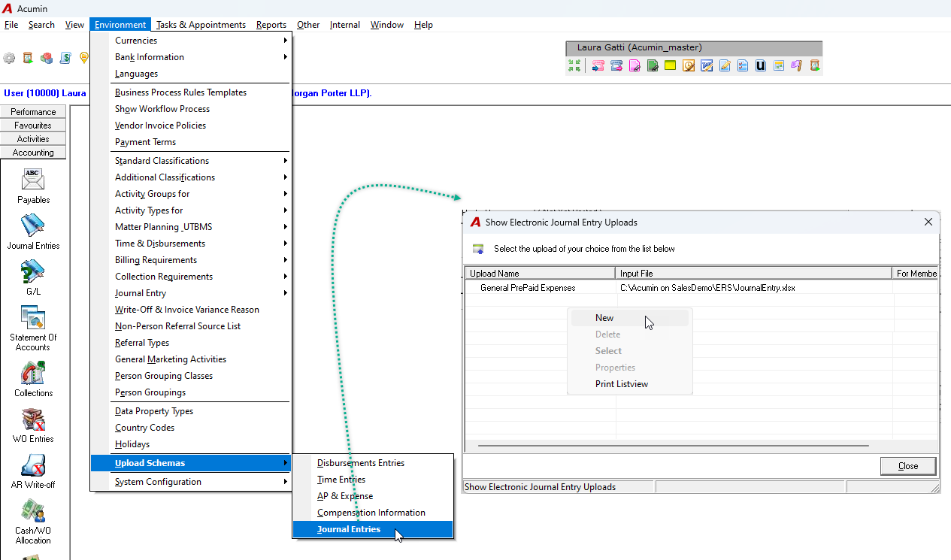Click the gray gear icon in main toolbar
Screen dimensions: 951x560
click(x=9, y=58)
